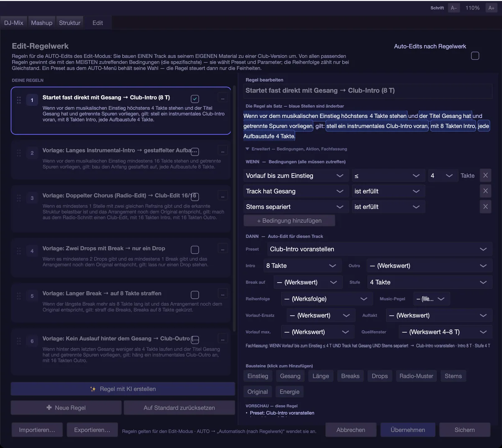
Task: Open the options menu of rule 'Kein Auslauf hinter dem Gesang'
Action: point(223,340)
